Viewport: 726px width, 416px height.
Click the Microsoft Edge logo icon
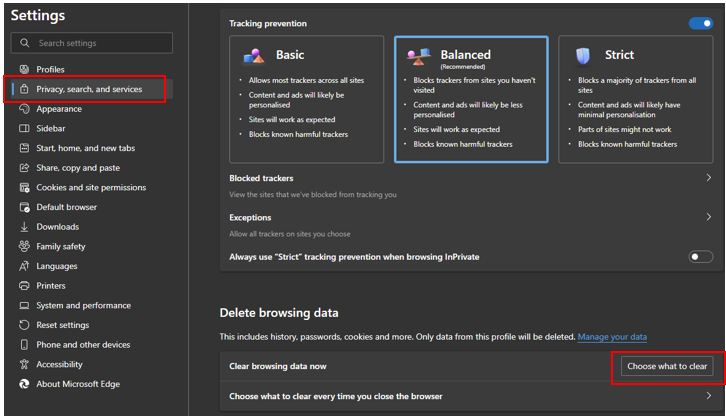(x=24, y=384)
